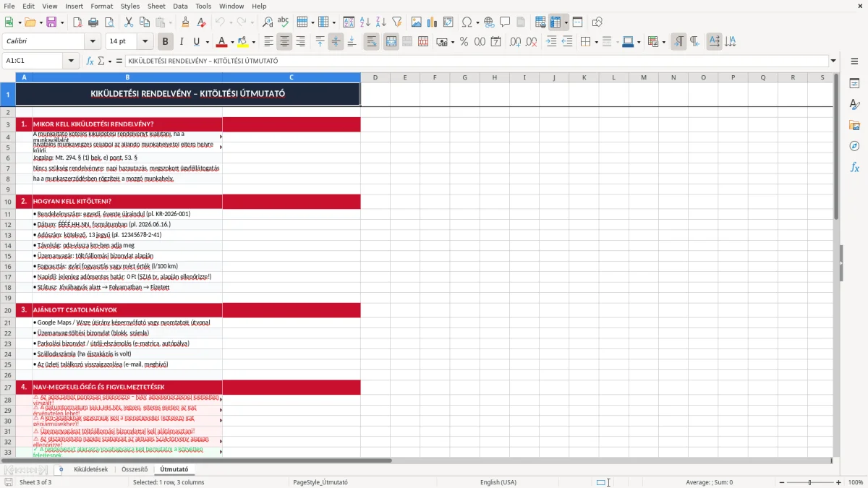This screenshot has width=868, height=488.
Task: Toggle Align Left button
Action: tap(268, 42)
